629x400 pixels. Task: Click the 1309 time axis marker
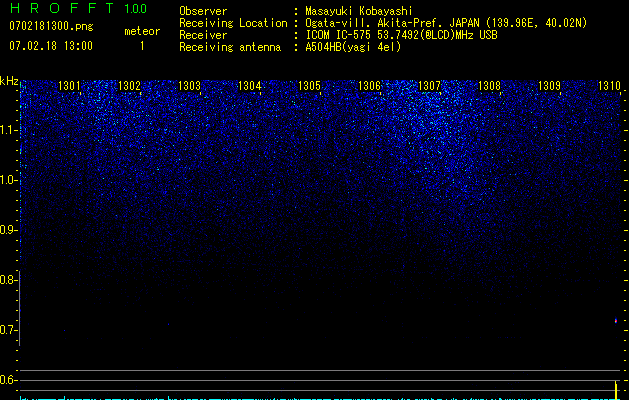point(549,86)
